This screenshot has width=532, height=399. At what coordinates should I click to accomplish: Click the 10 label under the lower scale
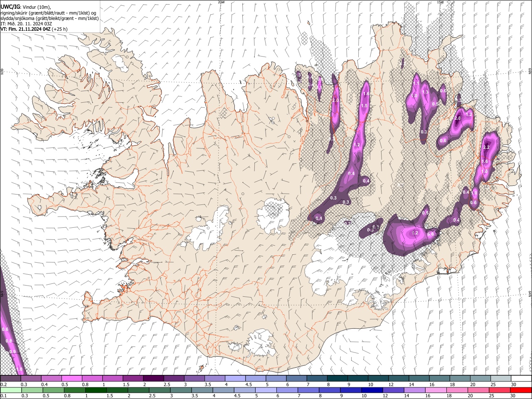[364, 396]
